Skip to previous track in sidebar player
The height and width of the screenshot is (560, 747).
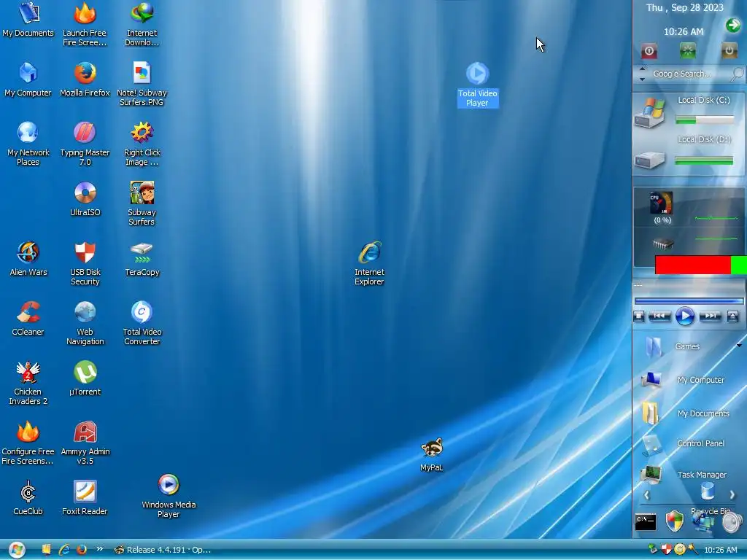[x=659, y=316]
